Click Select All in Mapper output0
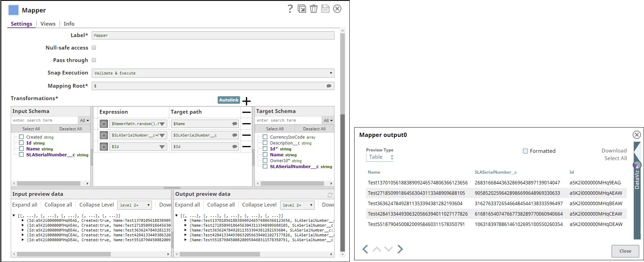This screenshot has width=644, height=262. pos(616,158)
